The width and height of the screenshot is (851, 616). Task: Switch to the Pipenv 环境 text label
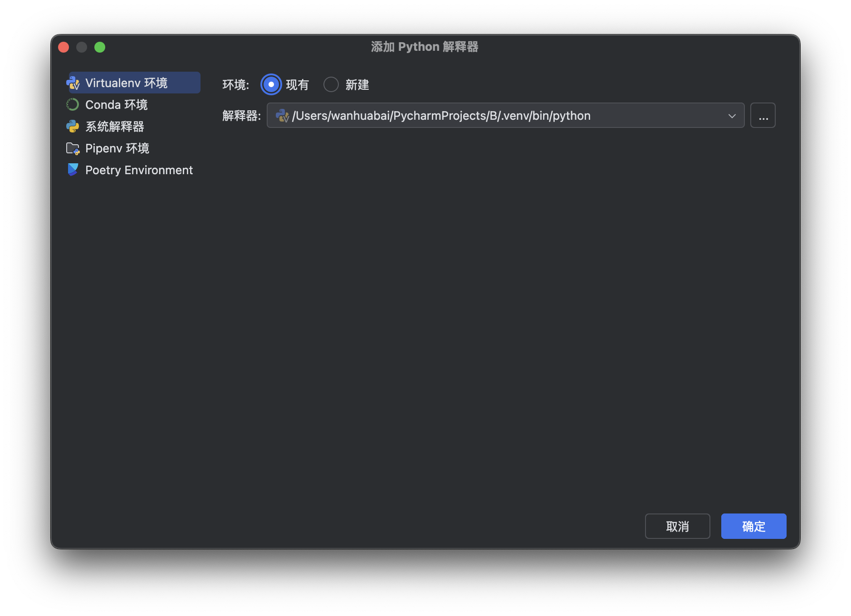(117, 148)
